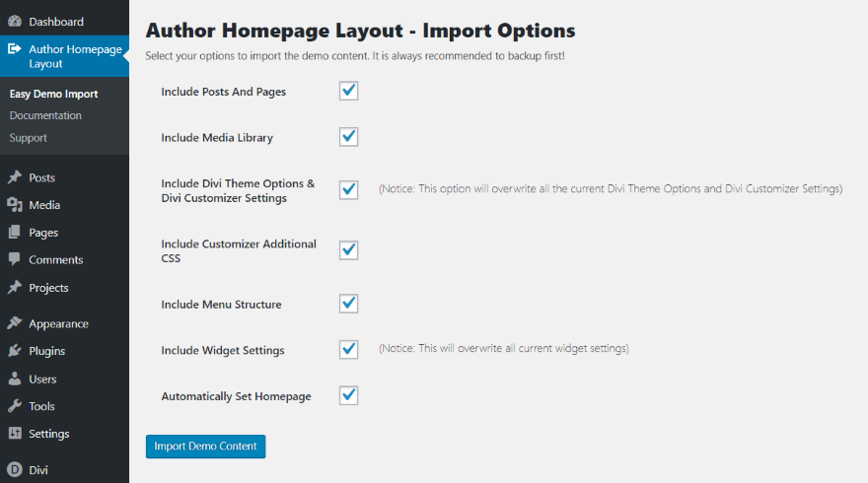Open the Documentation submenu link
The image size is (868, 483).
pos(45,115)
